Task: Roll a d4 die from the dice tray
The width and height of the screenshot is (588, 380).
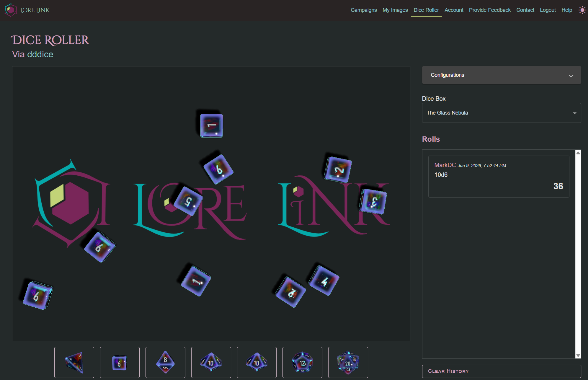Action: [74, 362]
